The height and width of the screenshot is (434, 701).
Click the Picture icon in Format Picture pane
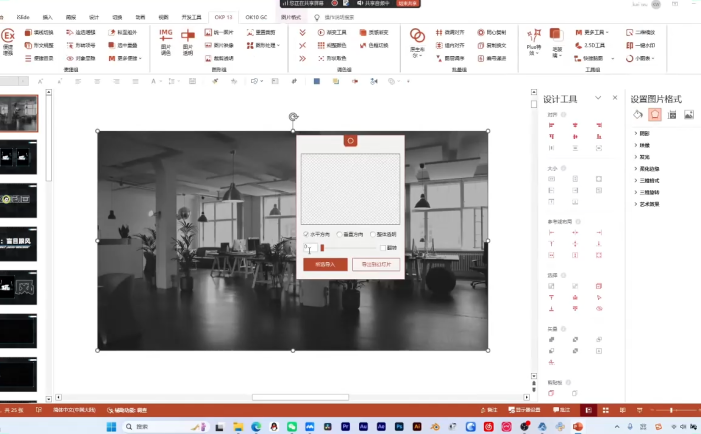coord(688,115)
